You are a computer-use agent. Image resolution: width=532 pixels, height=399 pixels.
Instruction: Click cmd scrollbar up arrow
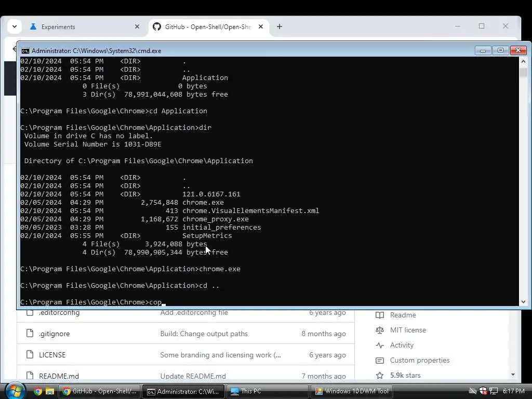[x=523, y=61]
